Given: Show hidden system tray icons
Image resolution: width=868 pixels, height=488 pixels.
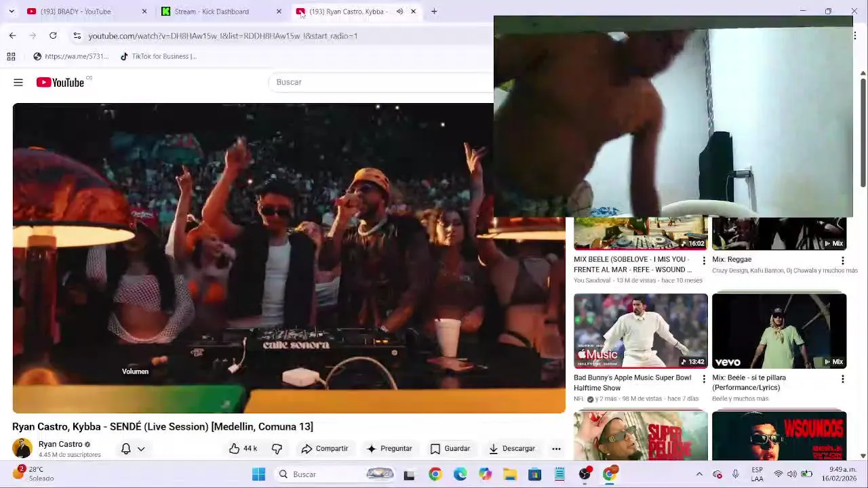Looking at the screenshot, I should pos(699,474).
